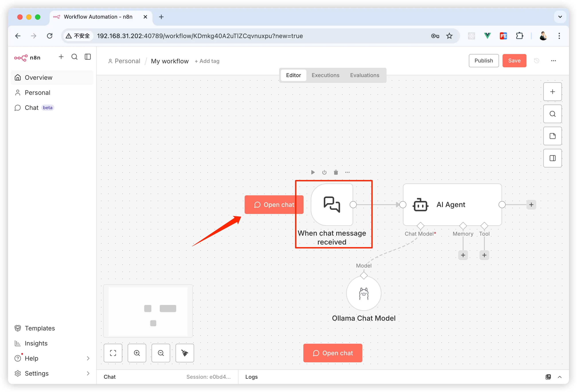This screenshot has width=577, height=392.
Task: Open Insights in the sidebar
Action: point(52,343)
